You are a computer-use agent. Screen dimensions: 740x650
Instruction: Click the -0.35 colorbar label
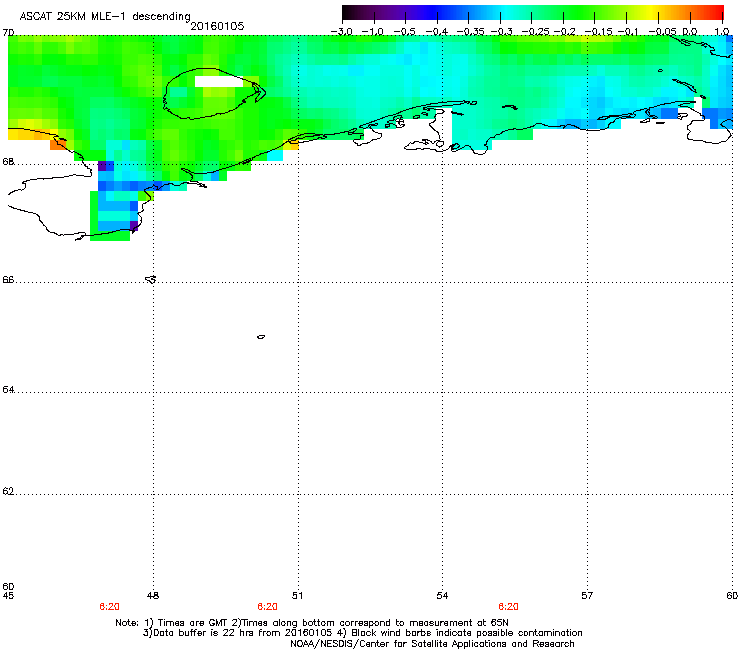click(x=470, y=32)
